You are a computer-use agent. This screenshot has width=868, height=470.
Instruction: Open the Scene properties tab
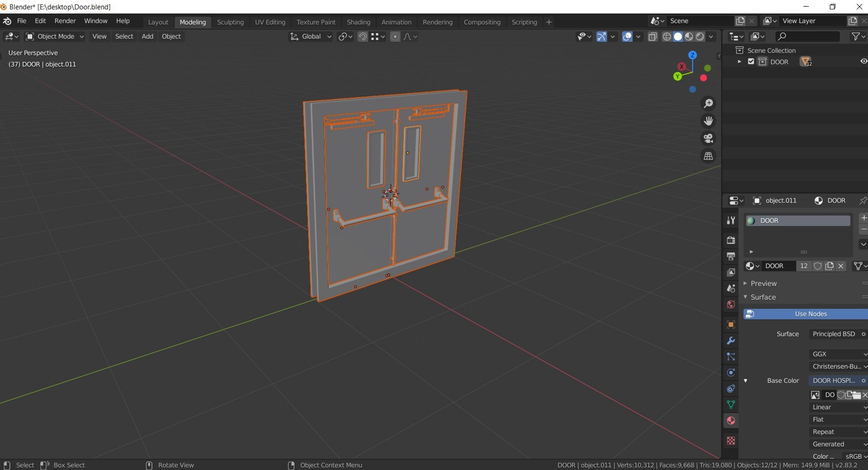point(731,288)
